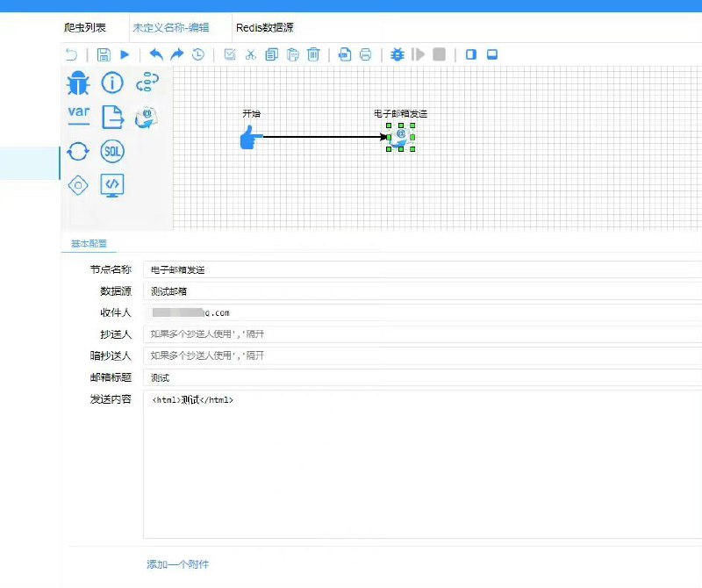Dock properties panel to the right
702x588 pixels.
[x=471, y=54]
